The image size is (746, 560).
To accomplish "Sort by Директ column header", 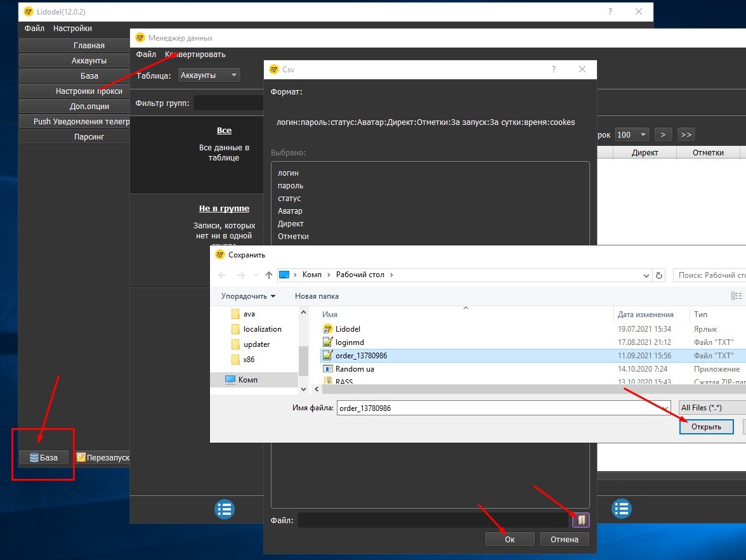I will coord(645,152).
